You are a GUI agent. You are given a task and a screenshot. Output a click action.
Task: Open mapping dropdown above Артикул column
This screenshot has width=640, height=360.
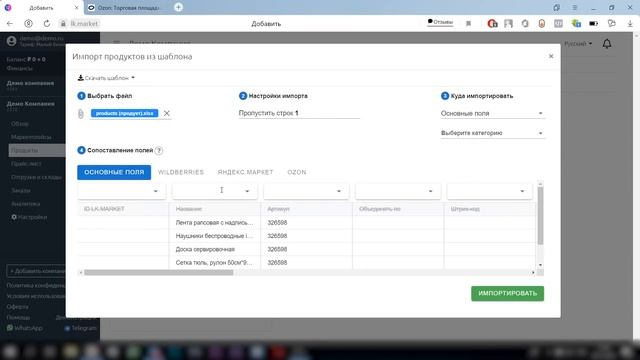pos(306,191)
